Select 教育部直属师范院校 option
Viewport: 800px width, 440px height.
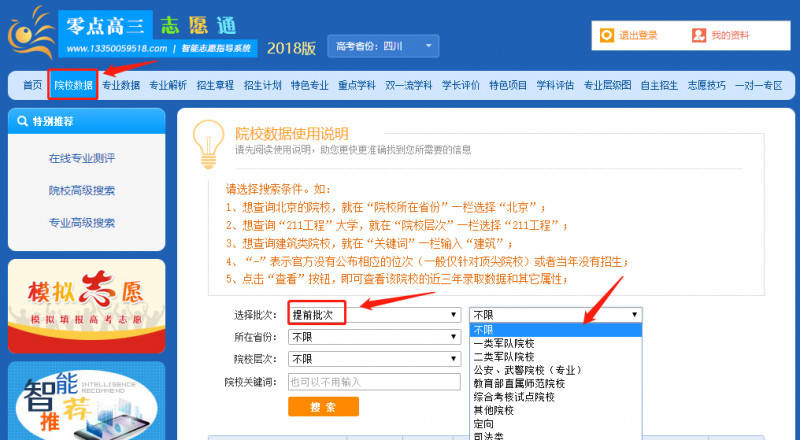(x=519, y=383)
